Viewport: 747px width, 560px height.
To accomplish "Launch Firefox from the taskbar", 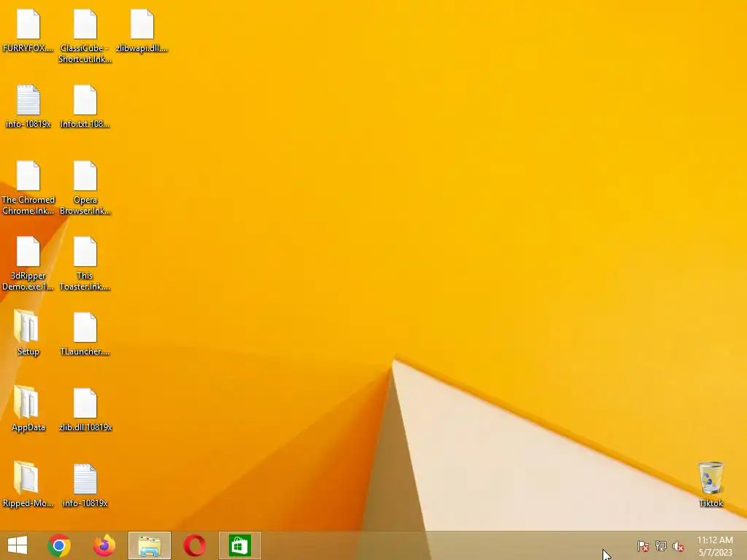I will 104,545.
